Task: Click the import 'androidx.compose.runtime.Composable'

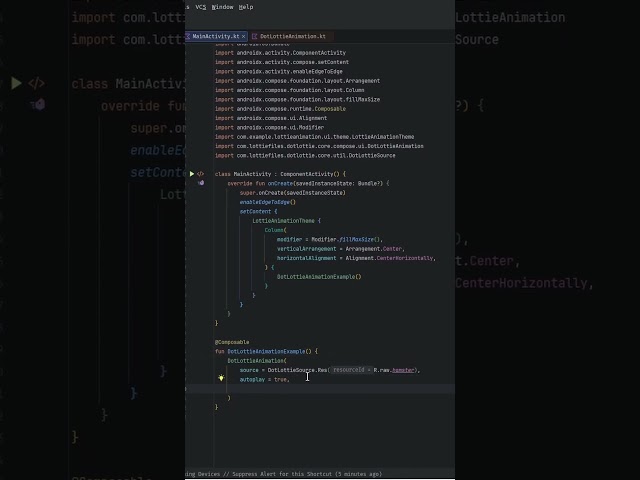Action: (x=280, y=109)
